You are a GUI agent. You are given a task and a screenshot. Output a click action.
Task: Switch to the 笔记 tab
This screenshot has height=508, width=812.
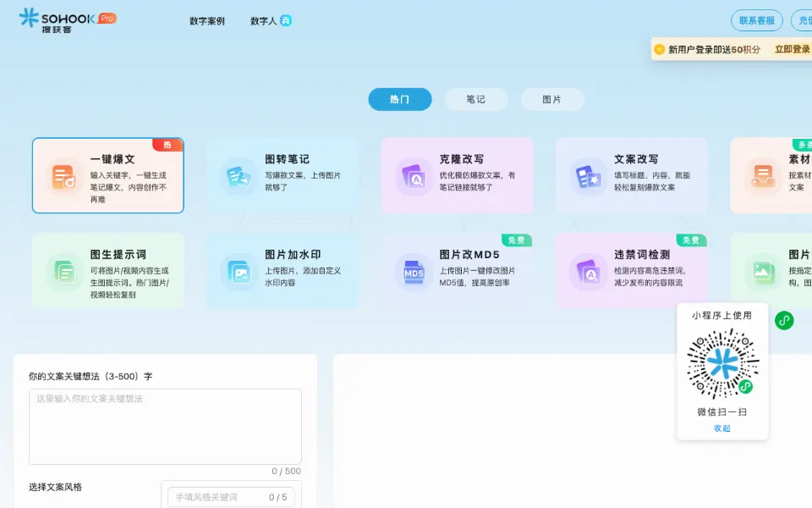tap(476, 99)
